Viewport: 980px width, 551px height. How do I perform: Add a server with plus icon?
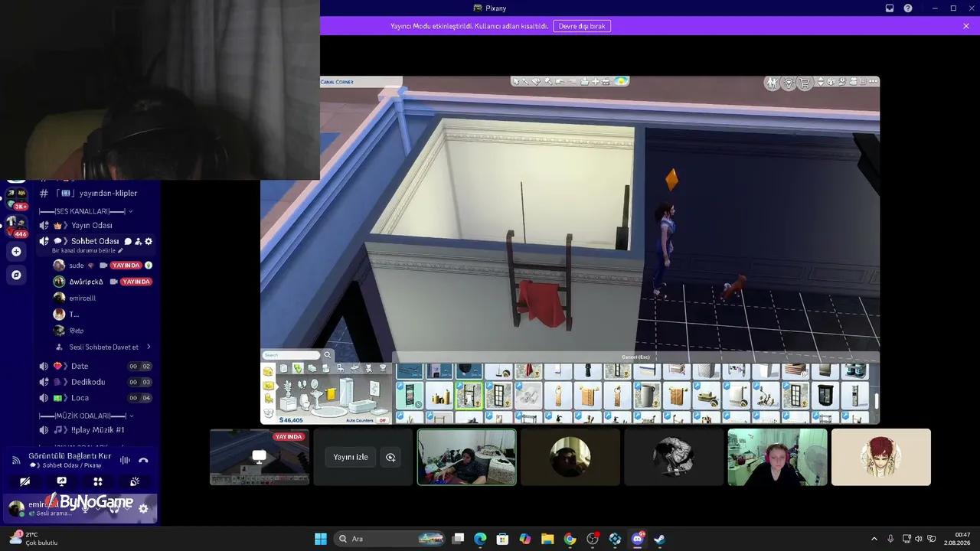click(x=16, y=251)
